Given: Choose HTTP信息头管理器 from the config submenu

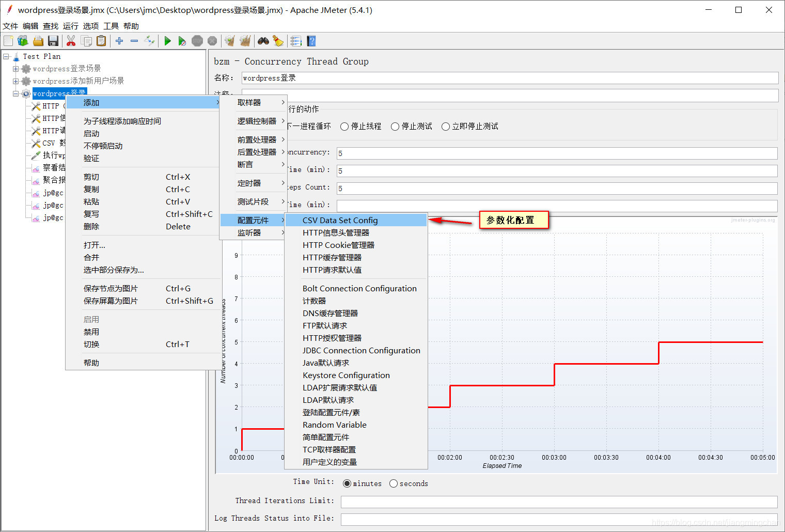Looking at the screenshot, I should [x=356, y=232].
